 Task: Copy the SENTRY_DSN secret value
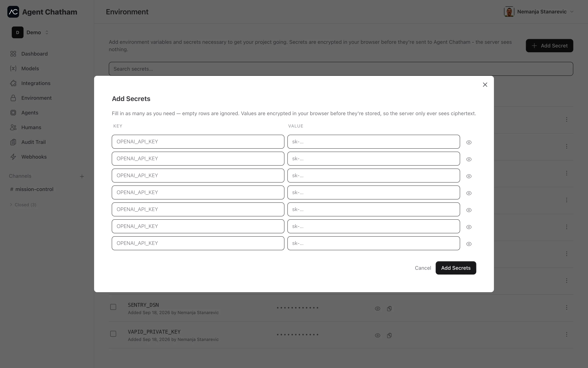(389, 309)
